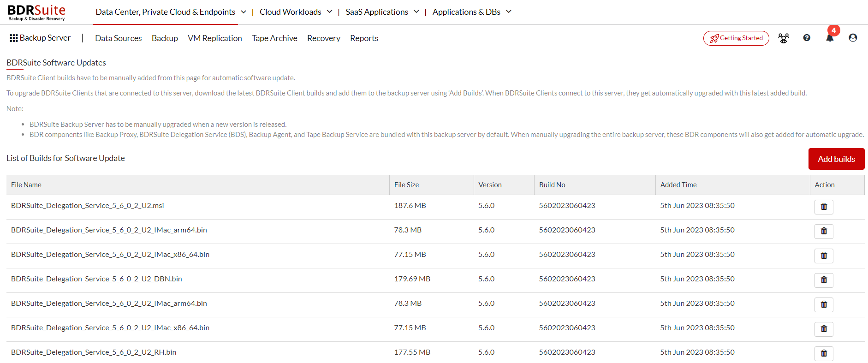
Task: Open the Recovery menu
Action: click(323, 38)
